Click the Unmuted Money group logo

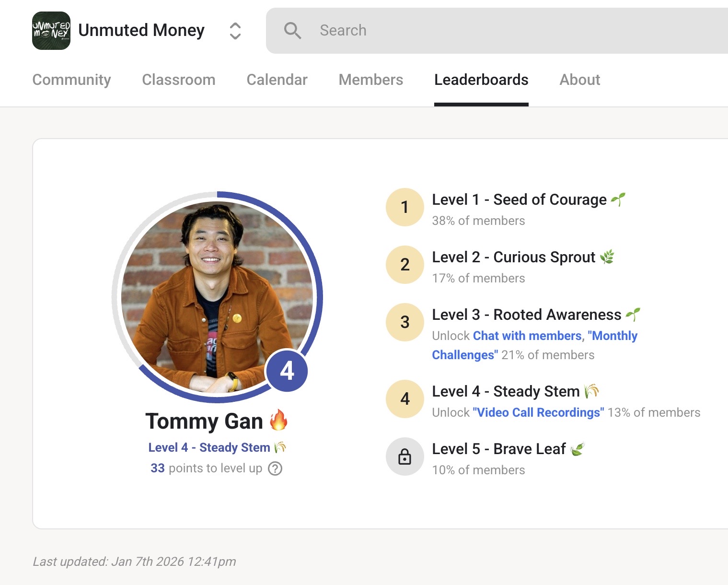51,31
